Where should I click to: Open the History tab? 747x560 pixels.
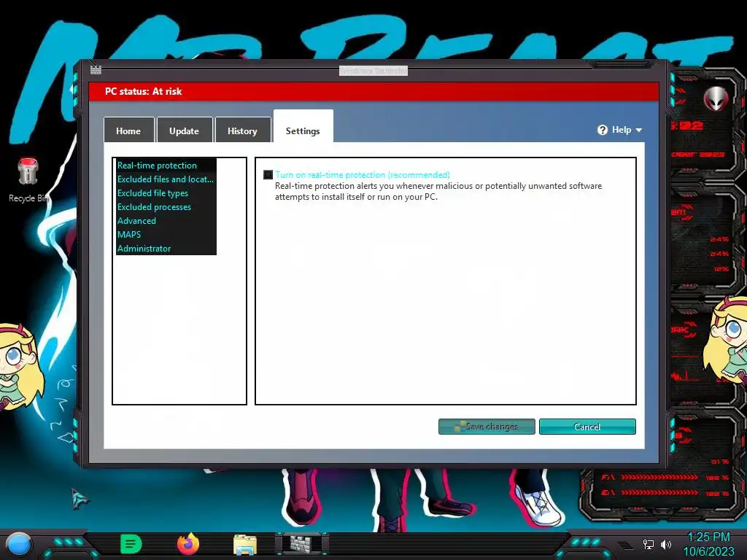tap(242, 130)
